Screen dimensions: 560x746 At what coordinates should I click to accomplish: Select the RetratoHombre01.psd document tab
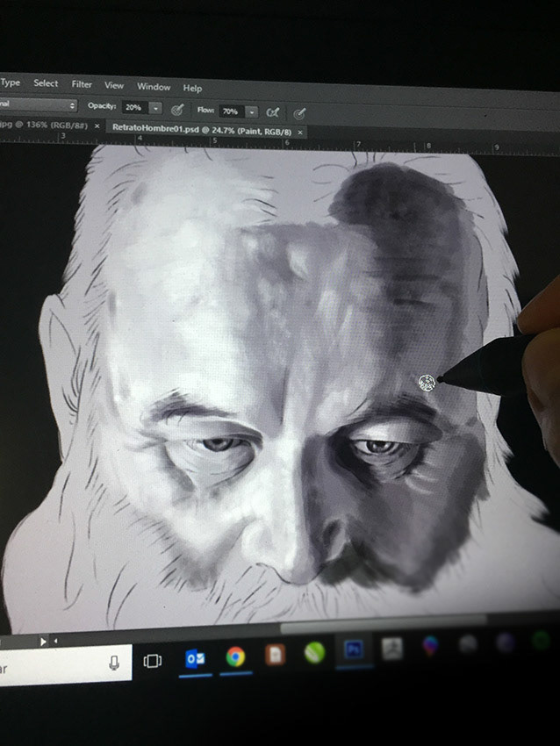(x=202, y=129)
